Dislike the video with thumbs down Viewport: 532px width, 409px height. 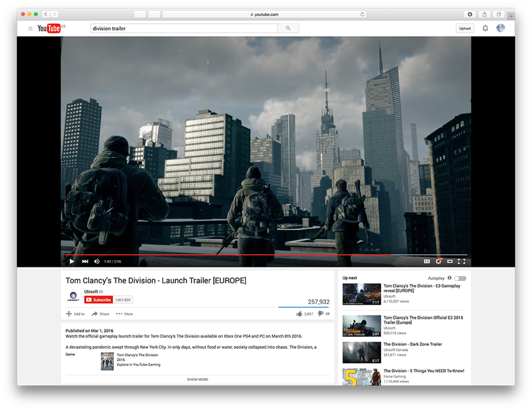[x=320, y=314]
